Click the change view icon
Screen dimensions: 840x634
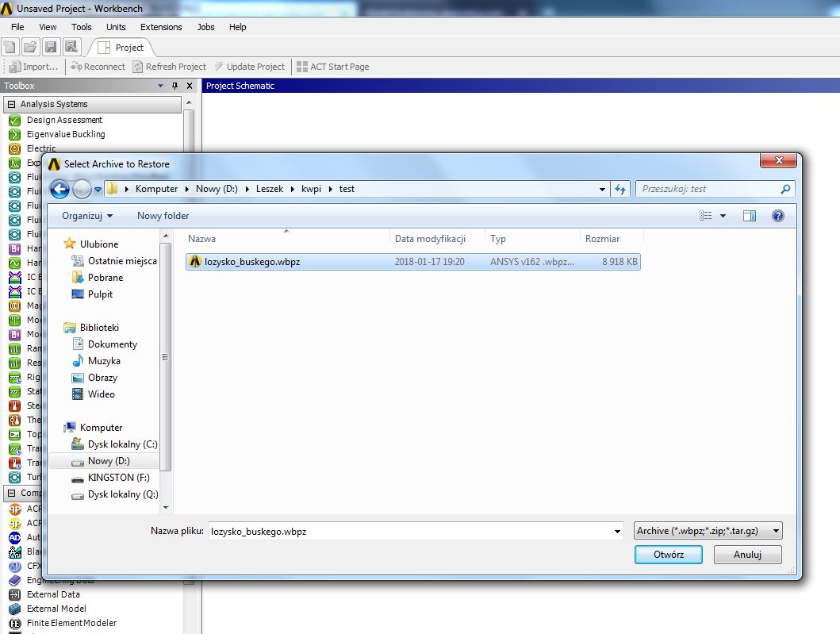coord(705,216)
